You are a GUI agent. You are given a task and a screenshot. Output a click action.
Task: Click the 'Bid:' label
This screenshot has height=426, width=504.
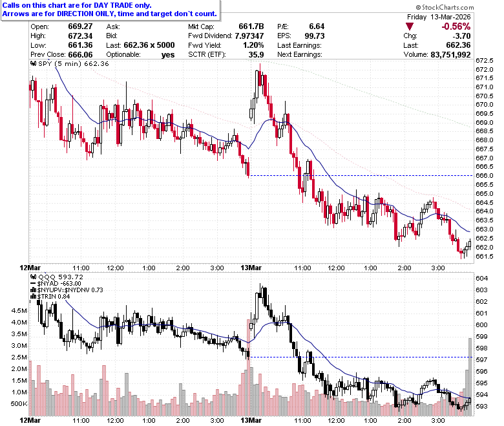pyautogui.click(x=112, y=36)
